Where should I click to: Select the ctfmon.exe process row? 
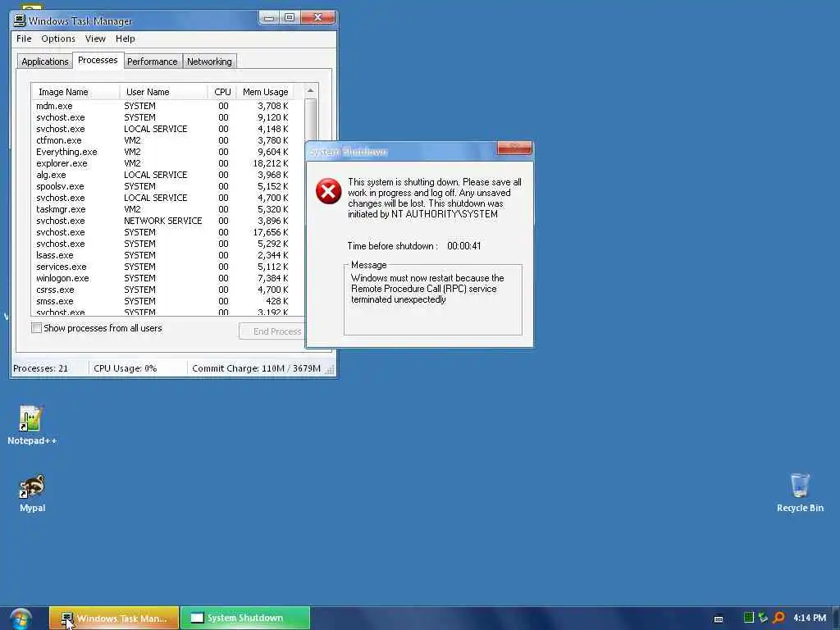[x=162, y=140]
